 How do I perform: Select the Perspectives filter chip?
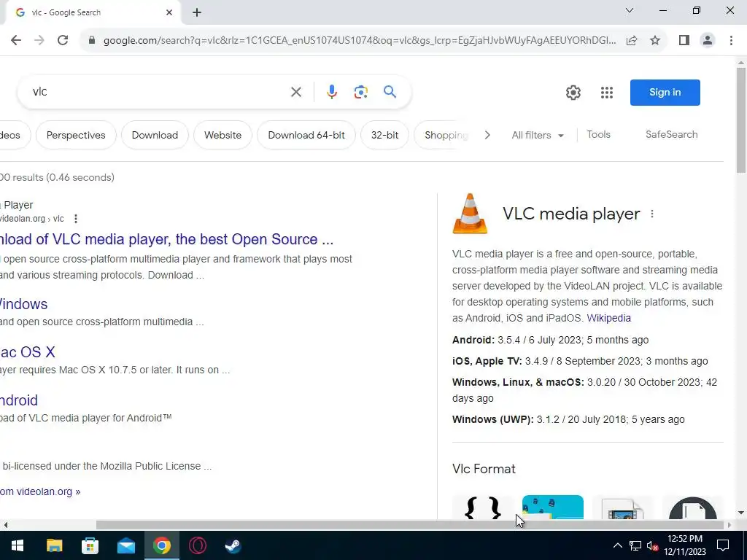pyautogui.click(x=76, y=135)
